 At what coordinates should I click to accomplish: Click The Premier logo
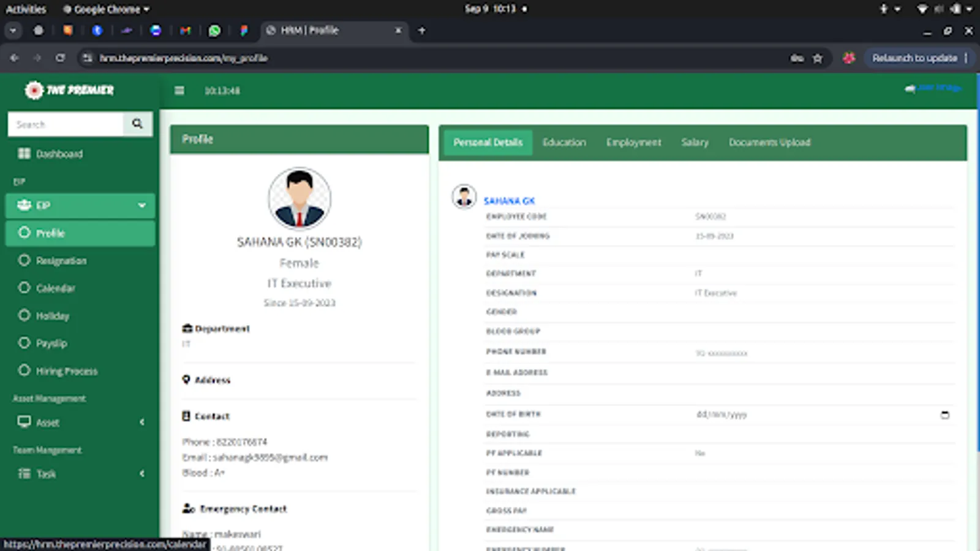69,90
